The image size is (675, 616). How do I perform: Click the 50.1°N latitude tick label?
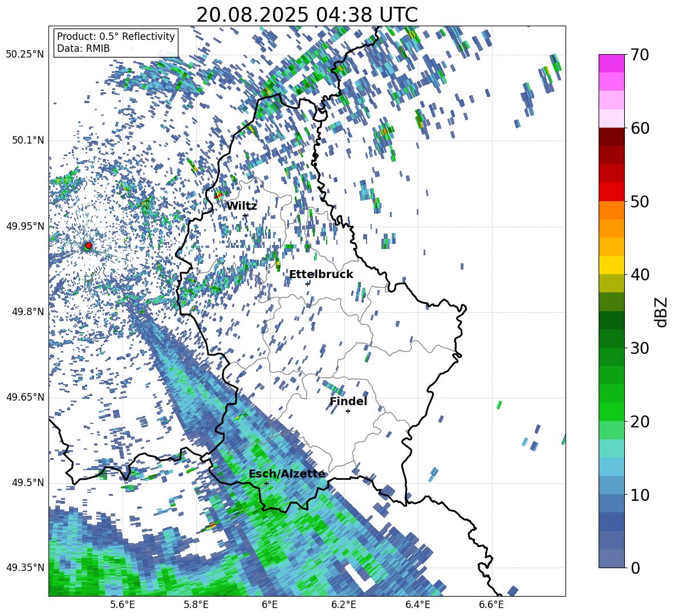point(29,141)
